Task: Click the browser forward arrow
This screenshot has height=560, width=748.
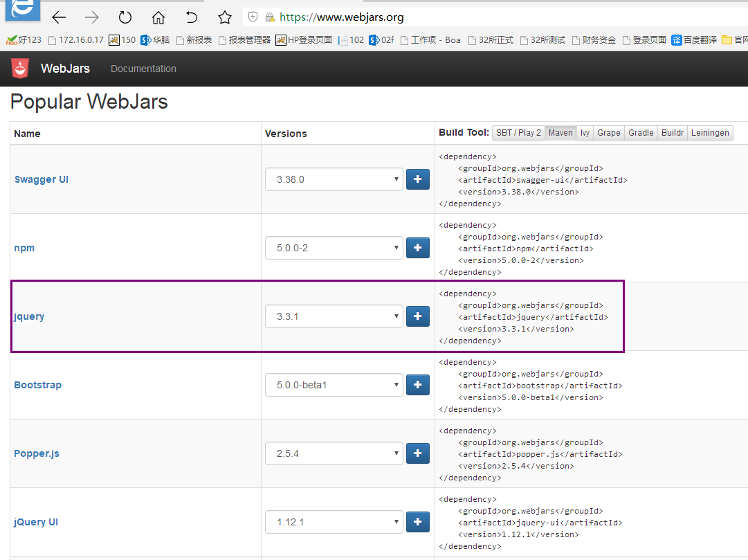Action: 91,18
